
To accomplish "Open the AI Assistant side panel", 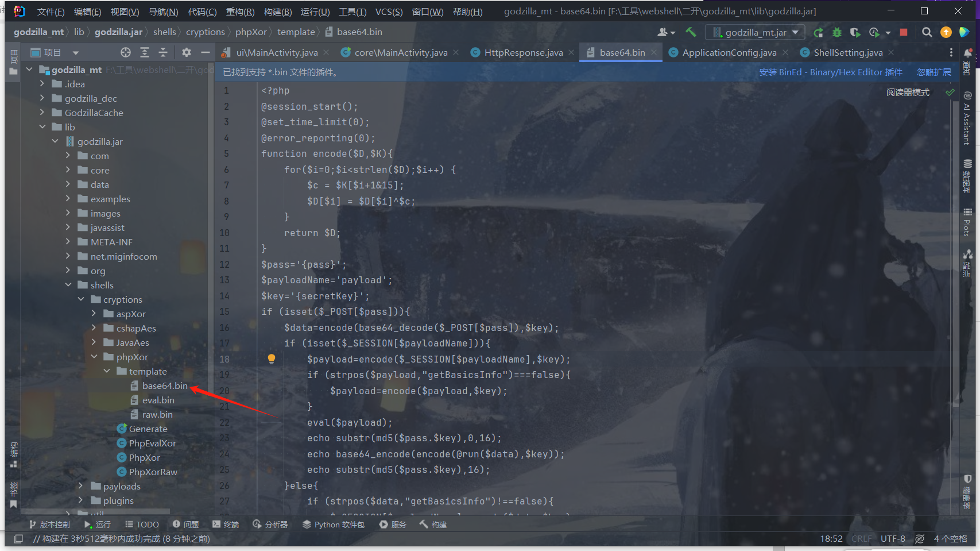I will (x=967, y=118).
